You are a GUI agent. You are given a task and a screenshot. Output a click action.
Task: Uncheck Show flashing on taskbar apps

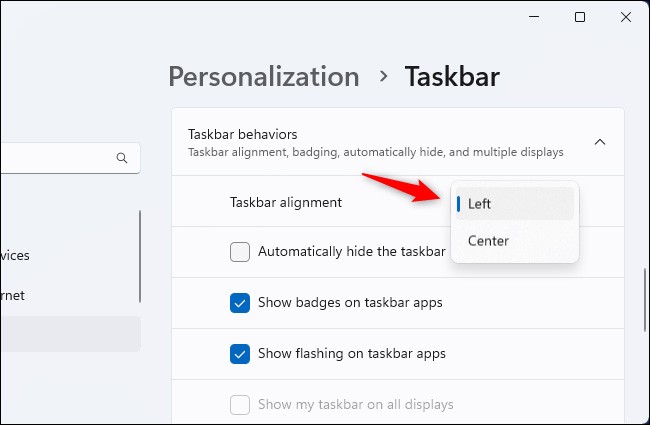pyautogui.click(x=240, y=353)
